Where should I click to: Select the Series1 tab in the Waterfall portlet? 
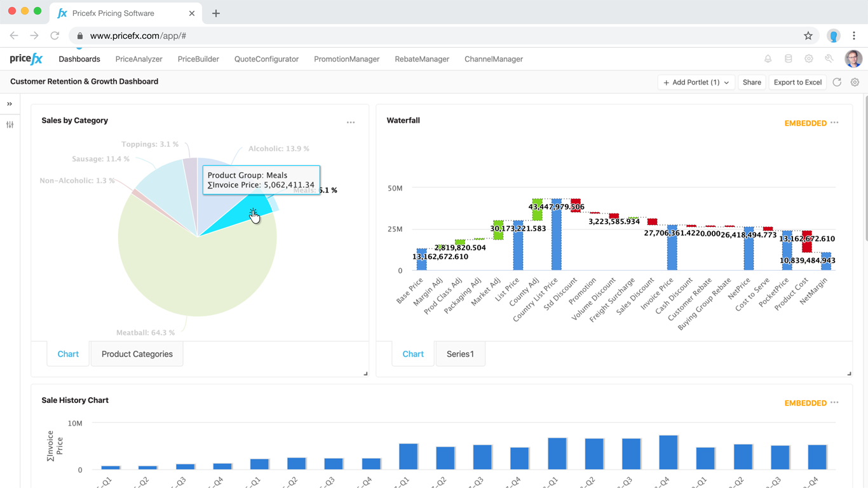(460, 354)
